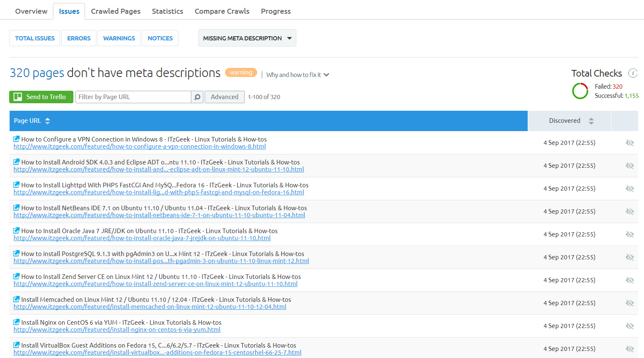Click the '320 pages' heading text

[37, 73]
